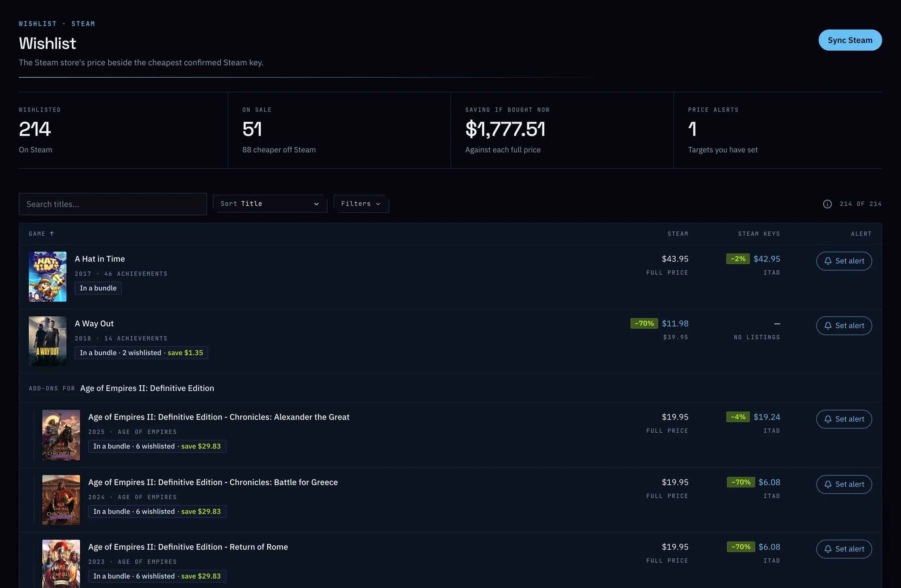901x588 pixels.
Task: Click Alexander the Great's bundle tag
Action: (157, 446)
